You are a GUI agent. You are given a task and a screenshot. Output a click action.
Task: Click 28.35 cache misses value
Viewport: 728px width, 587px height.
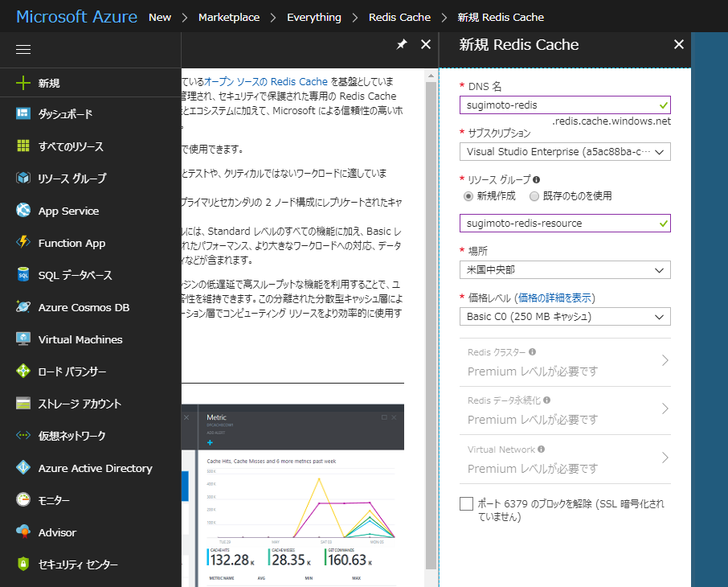(x=291, y=560)
